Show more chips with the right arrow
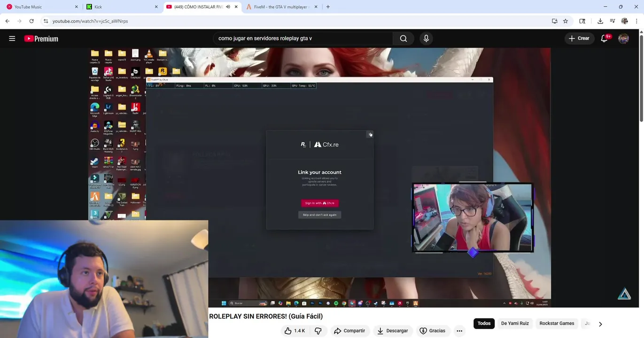 [x=600, y=324]
